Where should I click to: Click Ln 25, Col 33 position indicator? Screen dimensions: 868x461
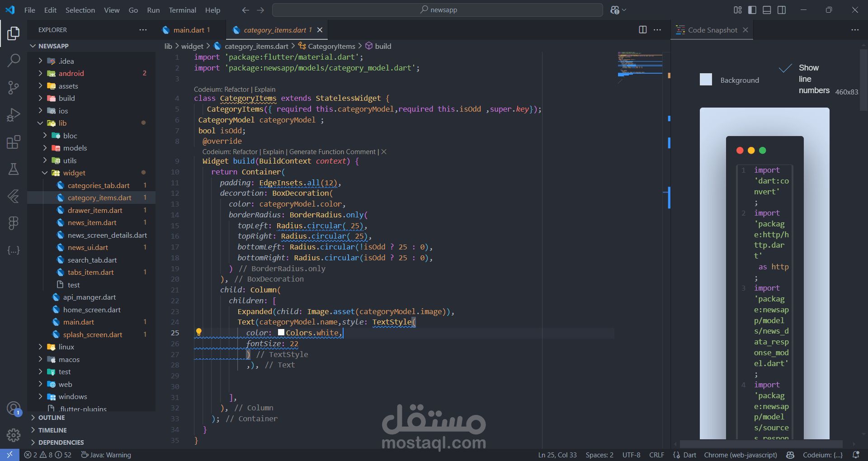pyautogui.click(x=557, y=455)
